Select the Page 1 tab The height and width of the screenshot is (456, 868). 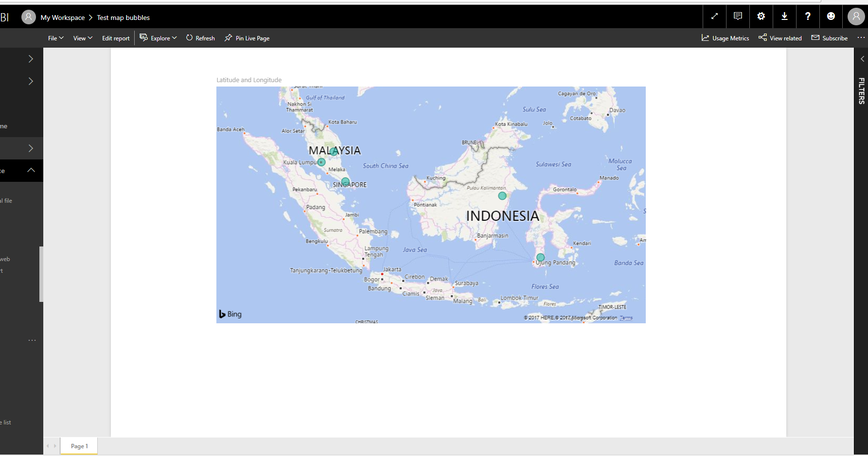pyautogui.click(x=79, y=446)
